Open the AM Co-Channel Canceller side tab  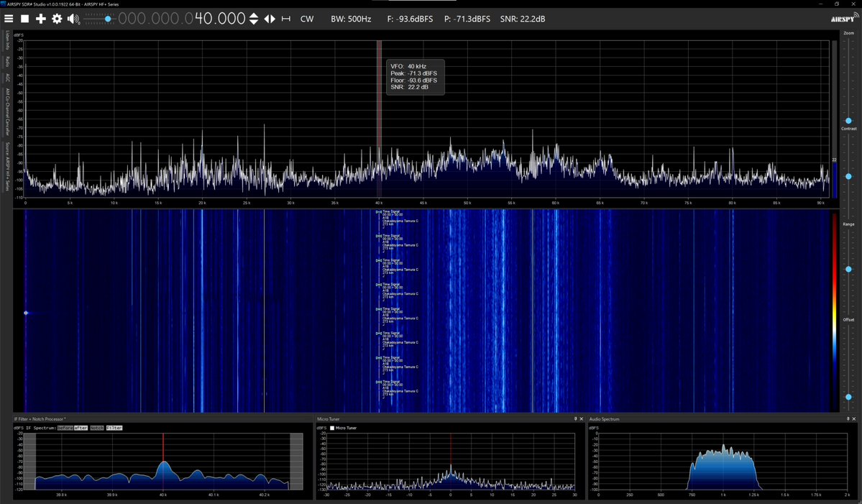[7, 112]
